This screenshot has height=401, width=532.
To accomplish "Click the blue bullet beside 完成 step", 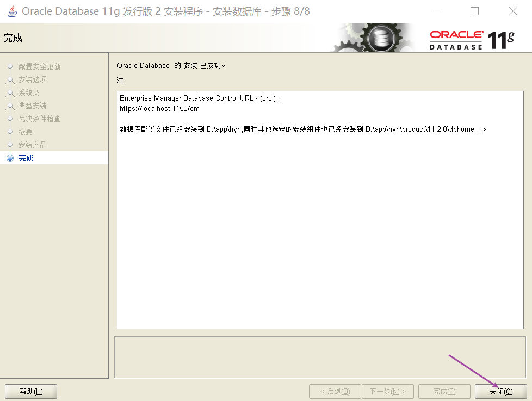I will (x=10, y=158).
